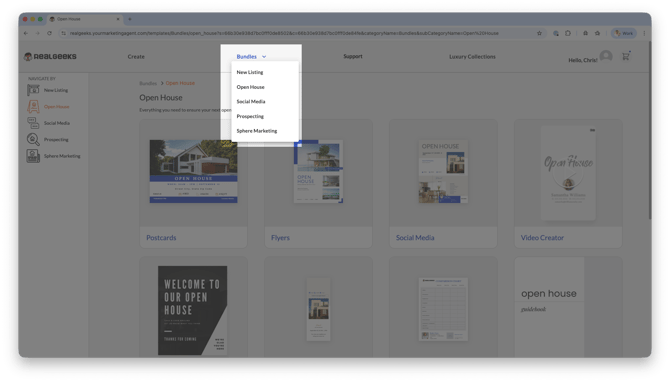Go back with browser back arrow
Image resolution: width=670 pixels, height=382 pixels.
pyautogui.click(x=26, y=33)
